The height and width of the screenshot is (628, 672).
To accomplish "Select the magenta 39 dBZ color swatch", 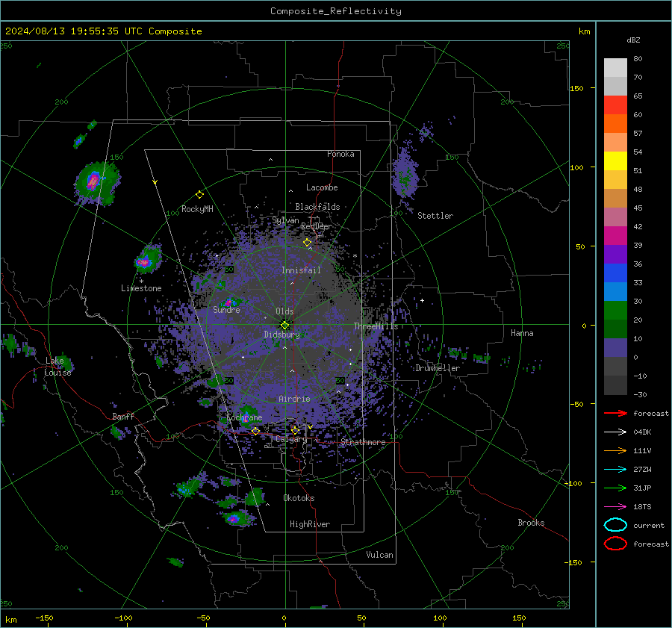I will 615,236.
